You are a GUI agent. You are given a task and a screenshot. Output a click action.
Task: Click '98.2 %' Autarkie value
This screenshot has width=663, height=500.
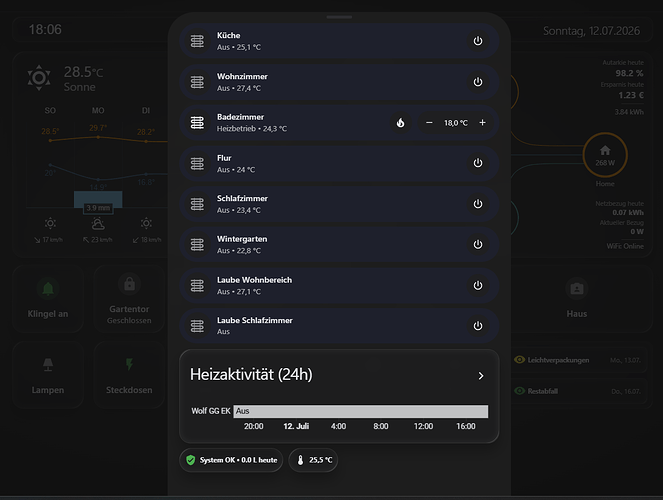tap(629, 73)
